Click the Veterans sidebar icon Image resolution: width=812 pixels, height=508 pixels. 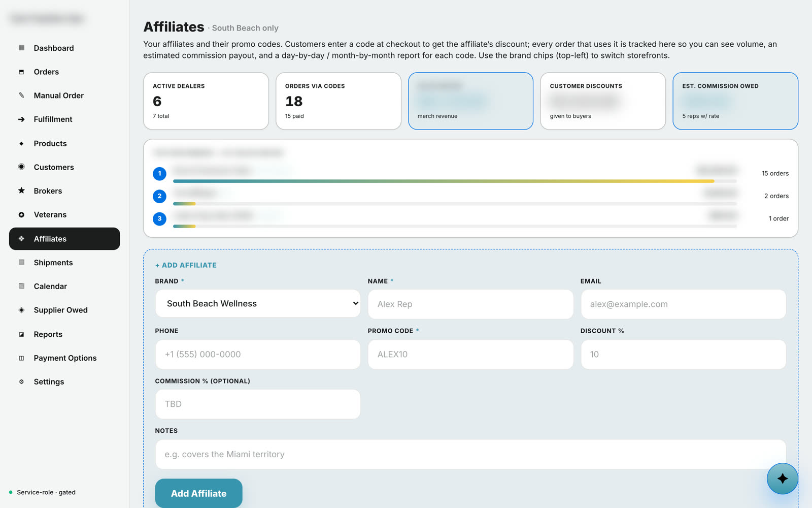(21, 214)
